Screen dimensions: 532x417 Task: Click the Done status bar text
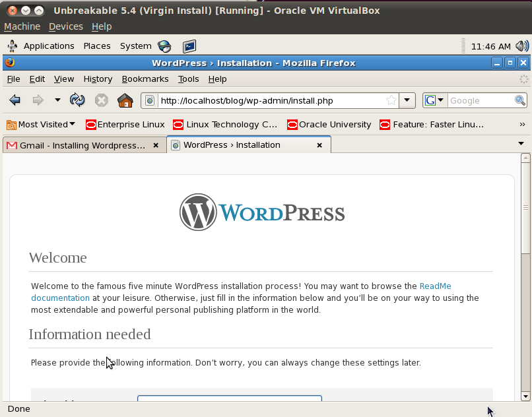19,409
